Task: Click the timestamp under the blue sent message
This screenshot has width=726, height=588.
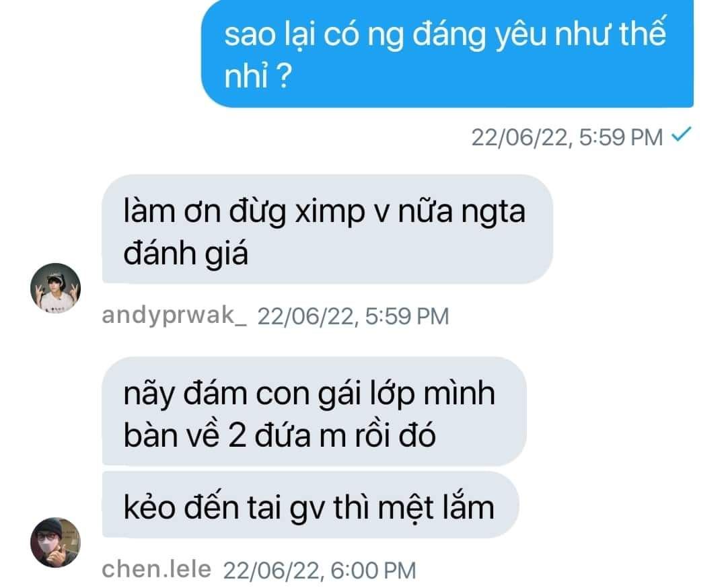Action: [567, 137]
